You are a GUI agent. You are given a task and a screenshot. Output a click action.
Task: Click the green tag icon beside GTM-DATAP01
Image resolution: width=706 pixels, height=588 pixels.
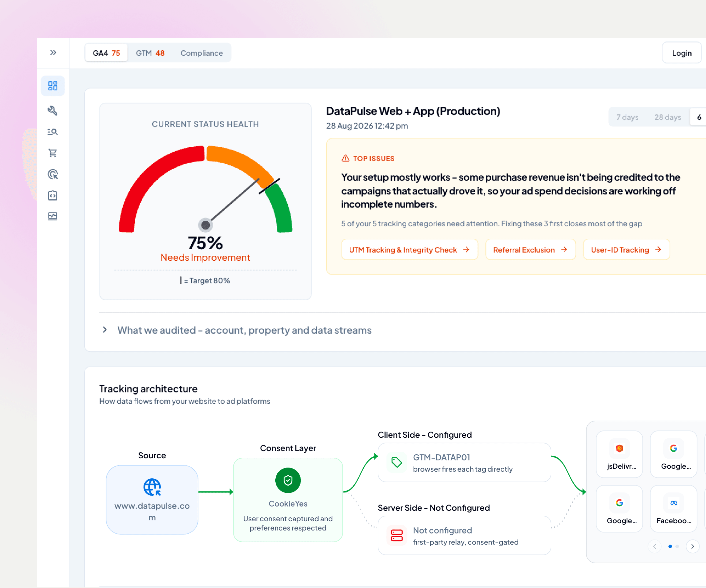click(x=397, y=462)
